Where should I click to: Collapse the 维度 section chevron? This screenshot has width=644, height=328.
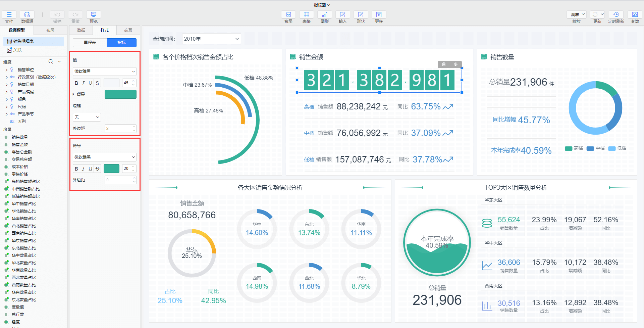point(59,61)
